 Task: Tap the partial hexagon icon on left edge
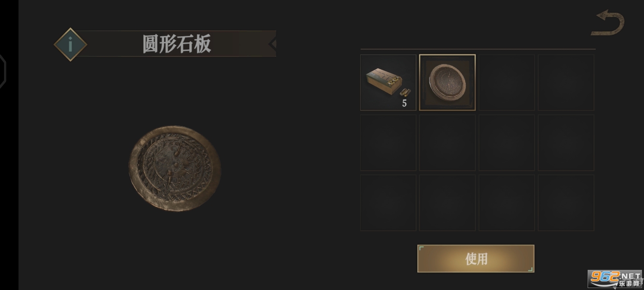click(3, 71)
